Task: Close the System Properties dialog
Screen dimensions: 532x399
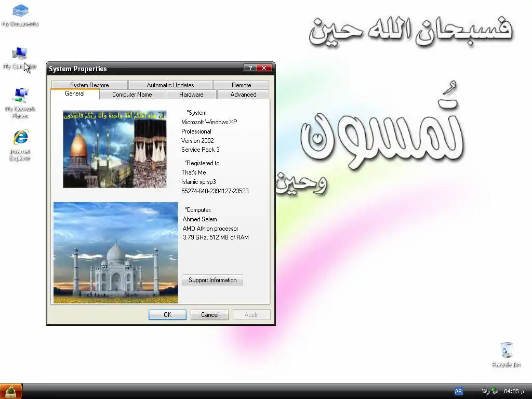Action: (264, 68)
